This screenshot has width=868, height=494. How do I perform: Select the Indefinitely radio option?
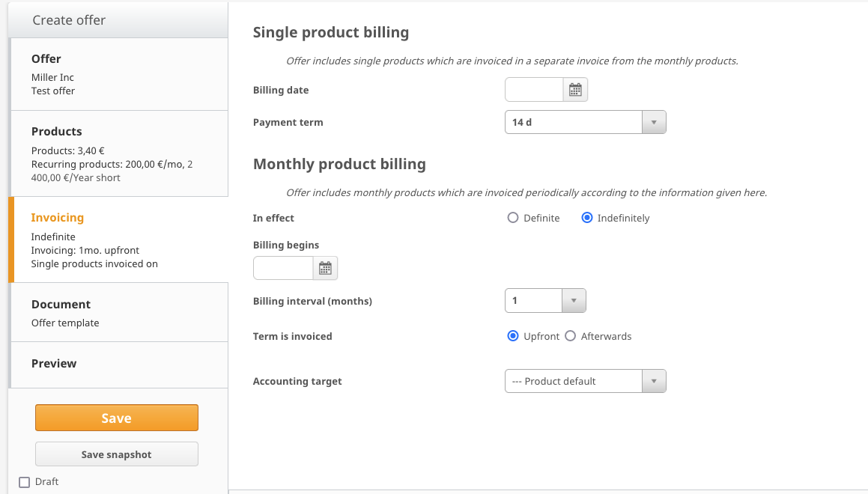(x=588, y=218)
